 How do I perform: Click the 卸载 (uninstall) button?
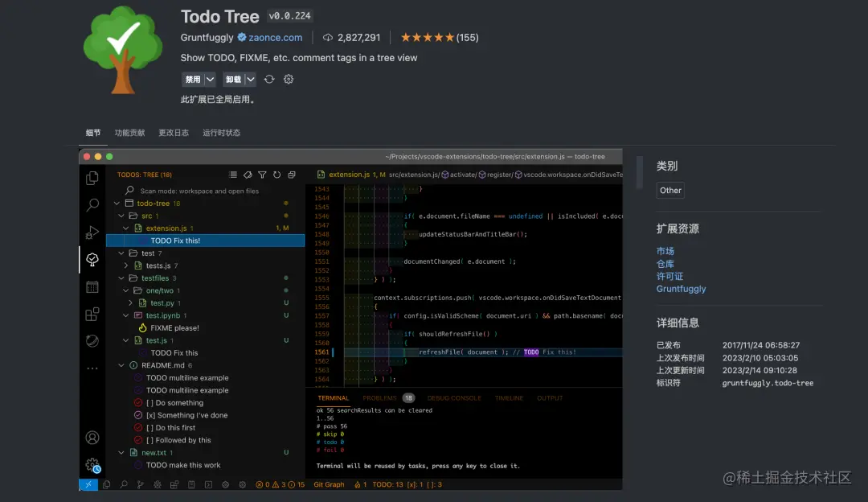(x=233, y=79)
